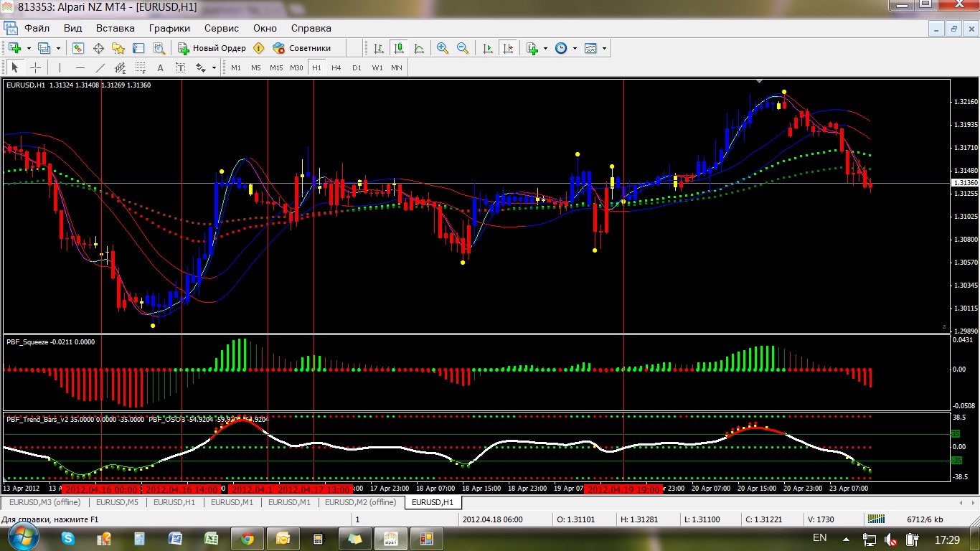Image resolution: width=980 pixels, height=551 pixels.
Task: Toggle chart auto scroll
Action: [x=488, y=48]
